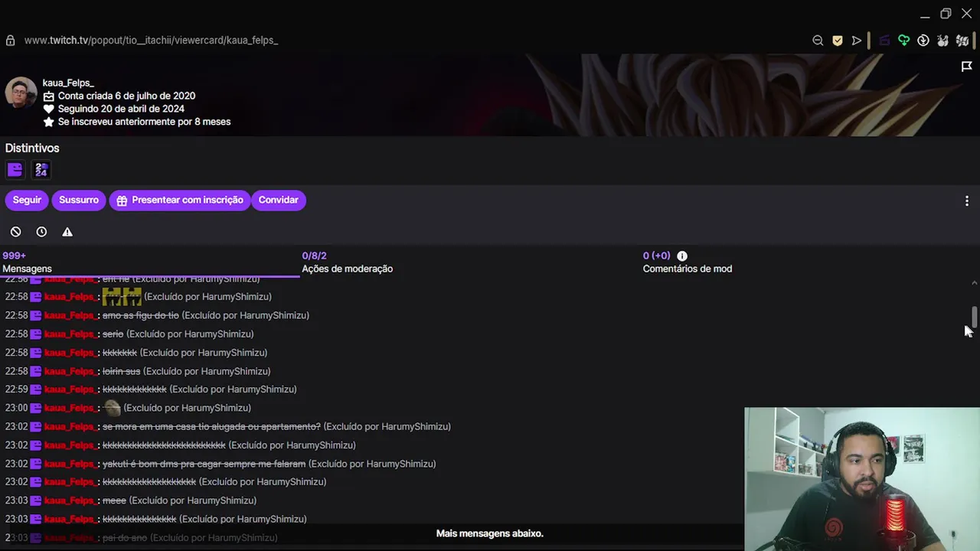The height and width of the screenshot is (551, 980).
Task: Click the calendar icon by Conta criada
Action: [49, 96]
